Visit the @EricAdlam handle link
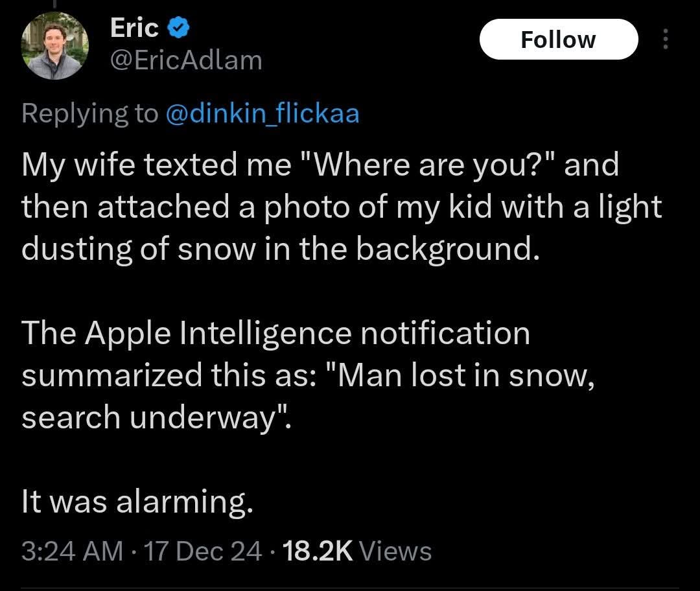Image resolution: width=700 pixels, height=591 pixels. (186, 60)
